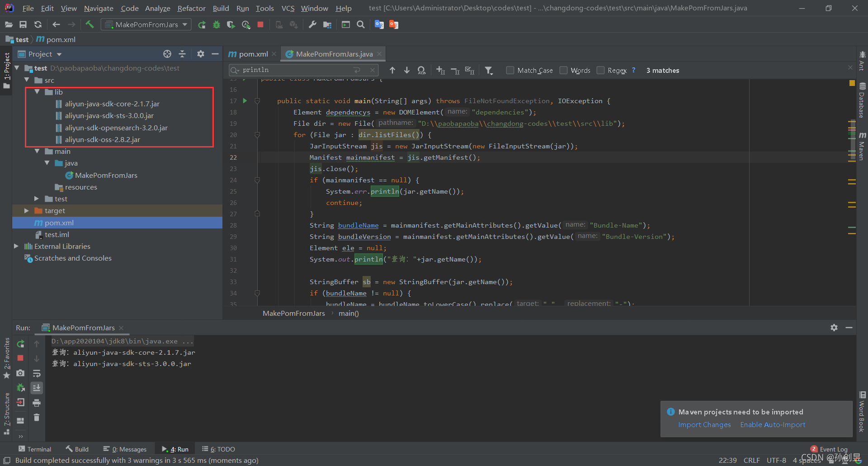The width and height of the screenshot is (868, 466).
Task: Stop the running process in top toolbar
Action: [x=260, y=24]
